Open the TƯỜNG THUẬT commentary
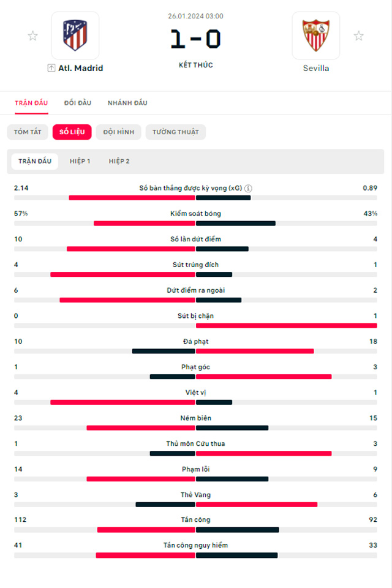392x588 pixels. coord(175,132)
